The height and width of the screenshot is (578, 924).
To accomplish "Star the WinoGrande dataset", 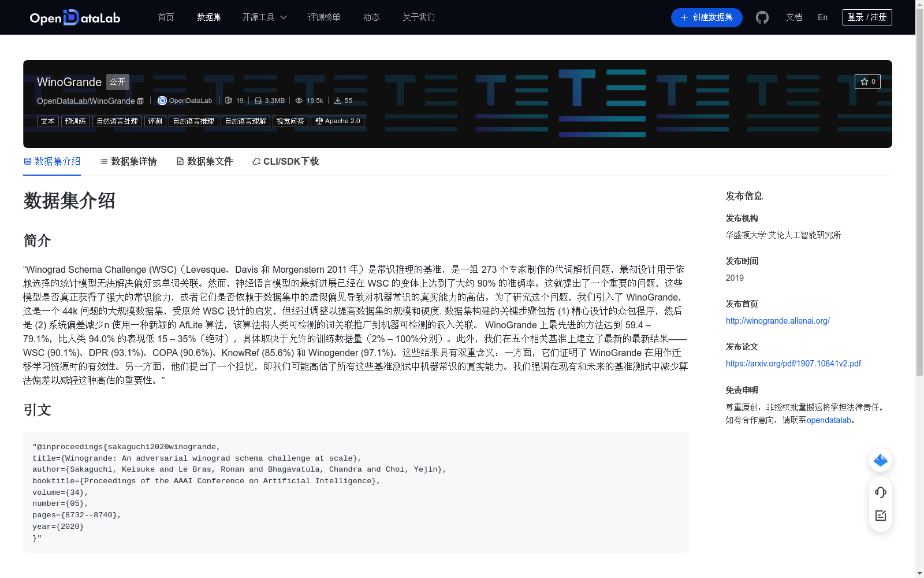I will tap(867, 81).
